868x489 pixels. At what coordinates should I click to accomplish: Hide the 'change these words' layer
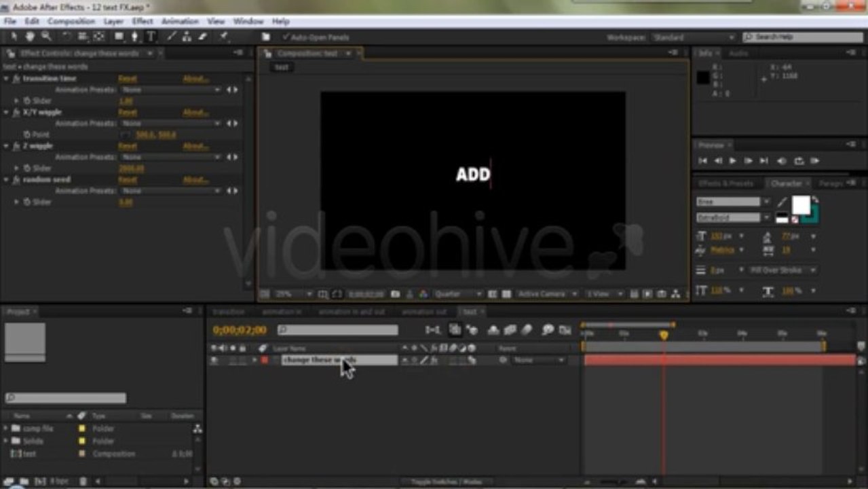[214, 361]
